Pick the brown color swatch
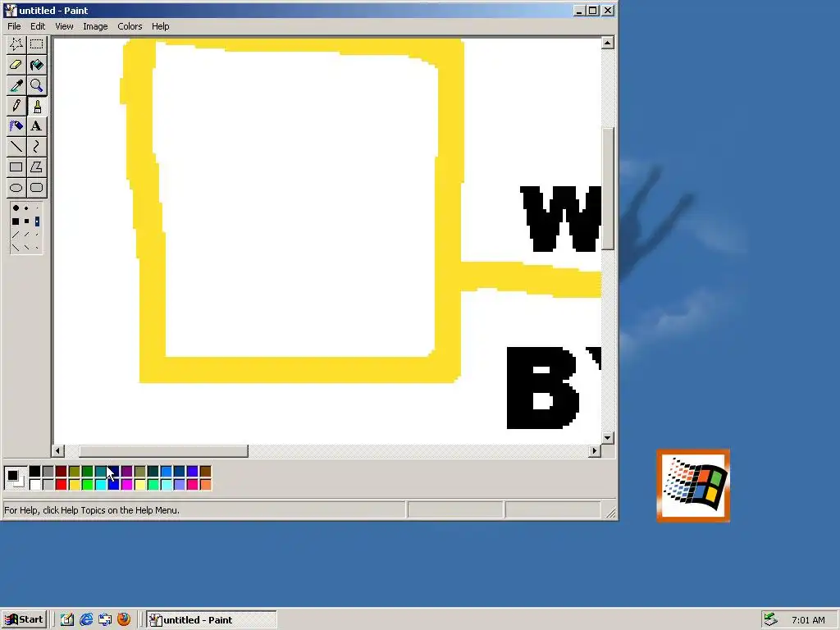Viewport: 840px width, 630px height. point(206,472)
